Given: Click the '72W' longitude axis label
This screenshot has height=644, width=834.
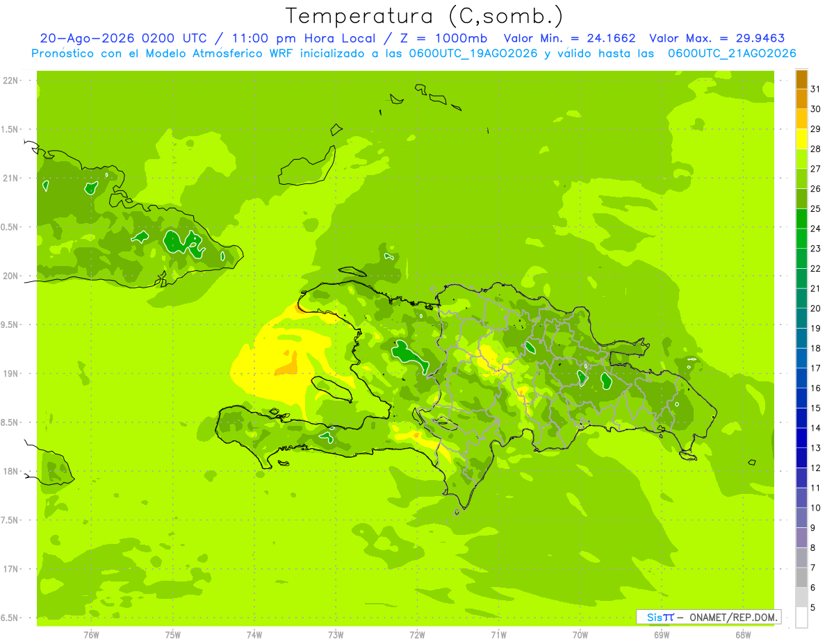Looking at the screenshot, I should coord(418,635).
